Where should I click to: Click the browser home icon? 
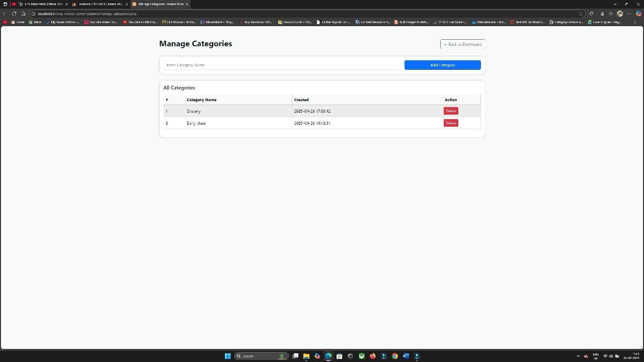tap(23, 14)
